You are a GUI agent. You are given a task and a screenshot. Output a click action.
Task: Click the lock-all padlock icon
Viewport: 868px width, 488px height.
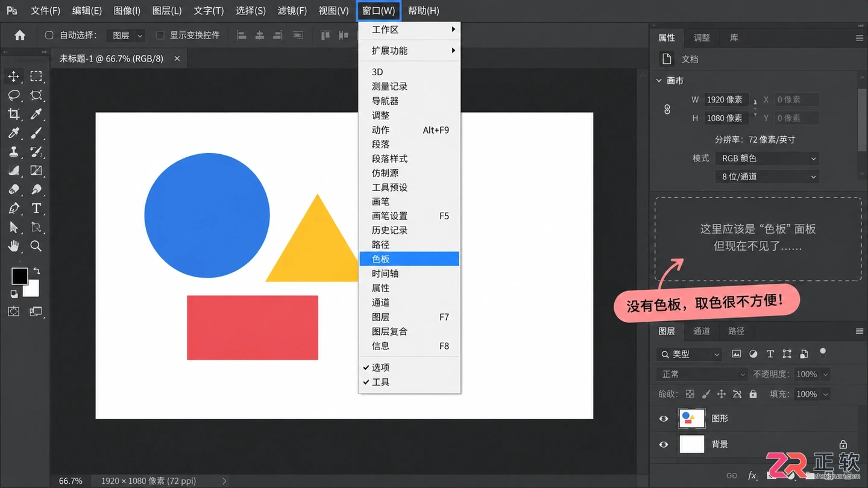coord(753,394)
